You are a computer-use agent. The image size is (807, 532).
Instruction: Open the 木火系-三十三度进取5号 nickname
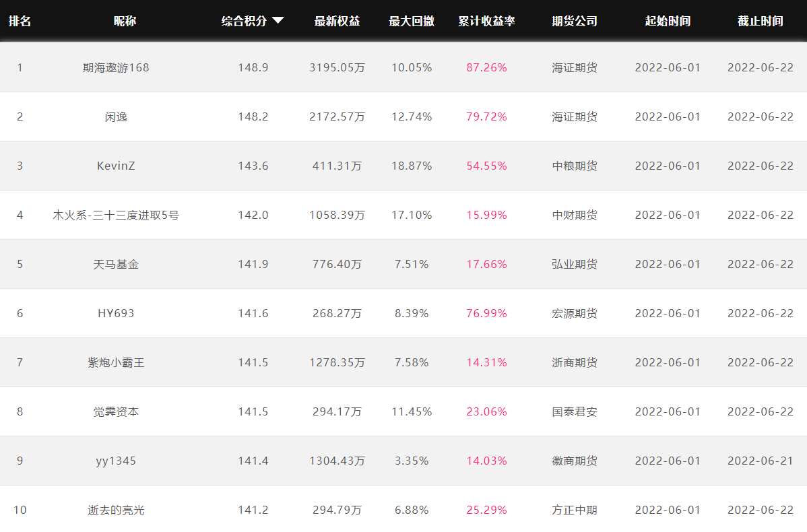point(116,215)
